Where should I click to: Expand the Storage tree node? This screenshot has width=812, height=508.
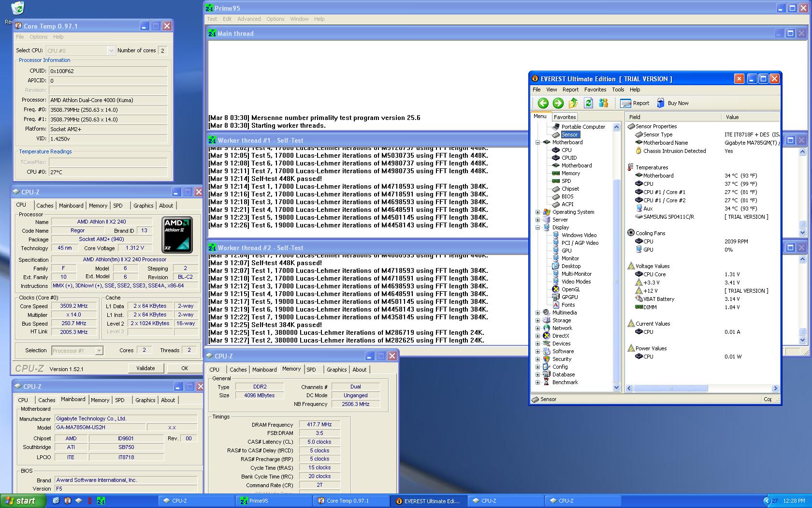(537, 320)
